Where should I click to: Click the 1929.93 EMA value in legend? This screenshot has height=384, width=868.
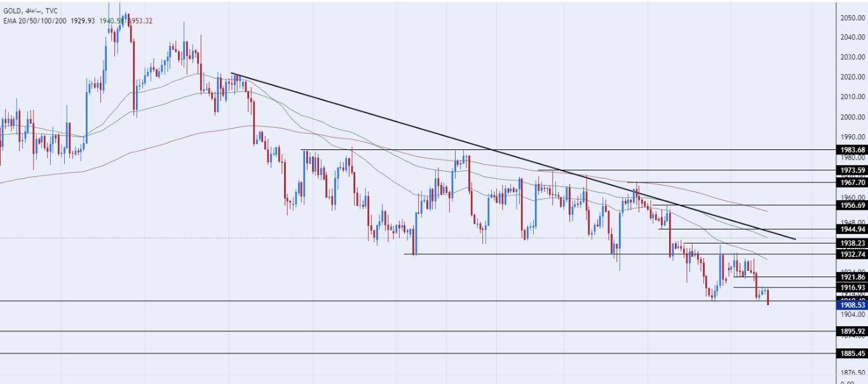[x=83, y=20]
